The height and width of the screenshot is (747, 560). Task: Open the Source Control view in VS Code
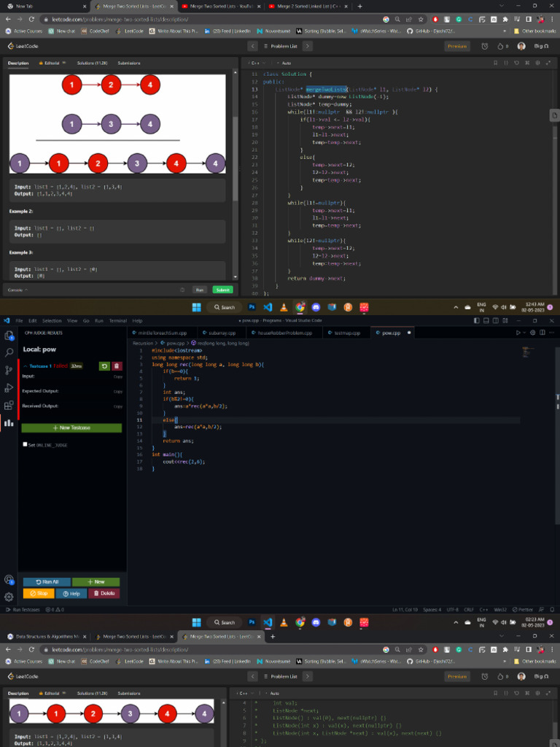tap(9, 370)
